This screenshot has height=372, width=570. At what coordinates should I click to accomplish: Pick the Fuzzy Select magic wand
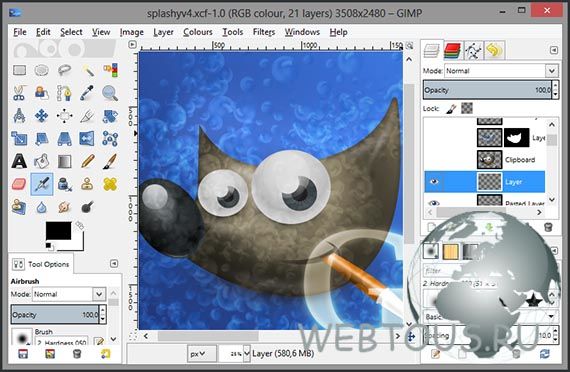(x=87, y=70)
